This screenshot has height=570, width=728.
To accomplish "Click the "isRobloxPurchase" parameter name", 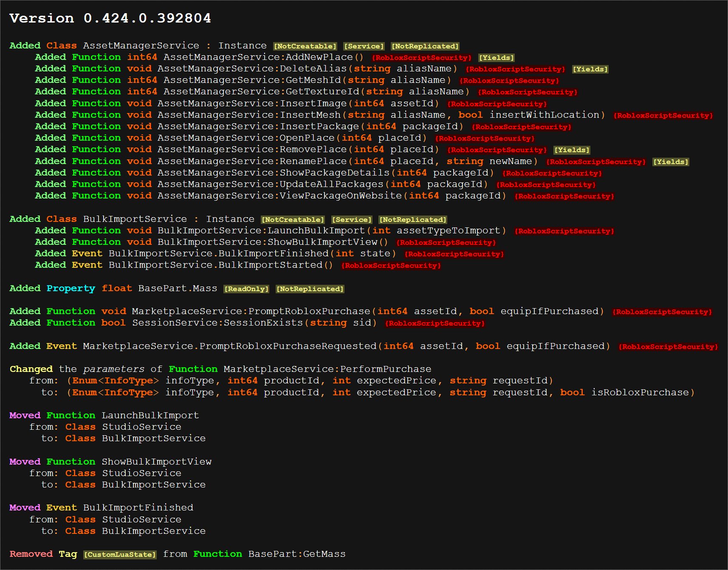I will 640,392.
